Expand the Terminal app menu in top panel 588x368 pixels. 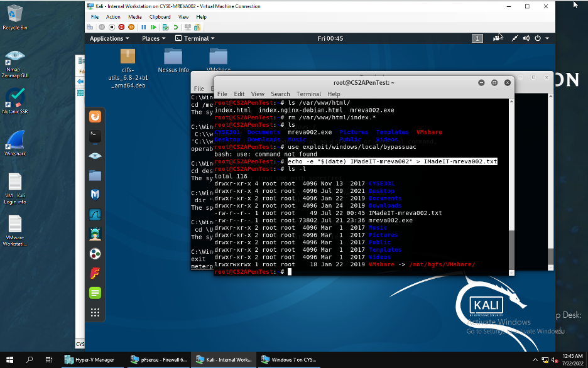pyautogui.click(x=195, y=38)
